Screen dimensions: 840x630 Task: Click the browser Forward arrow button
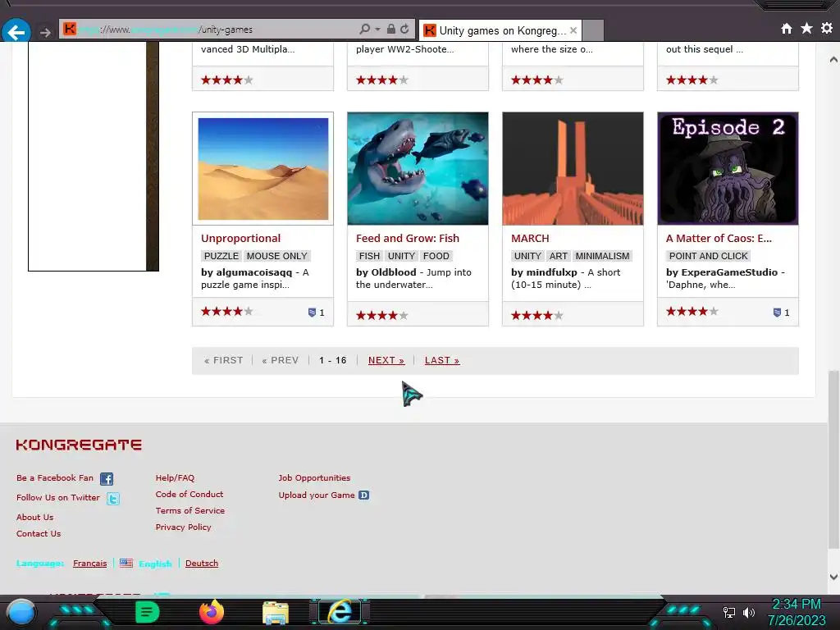[x=46, y=33]
